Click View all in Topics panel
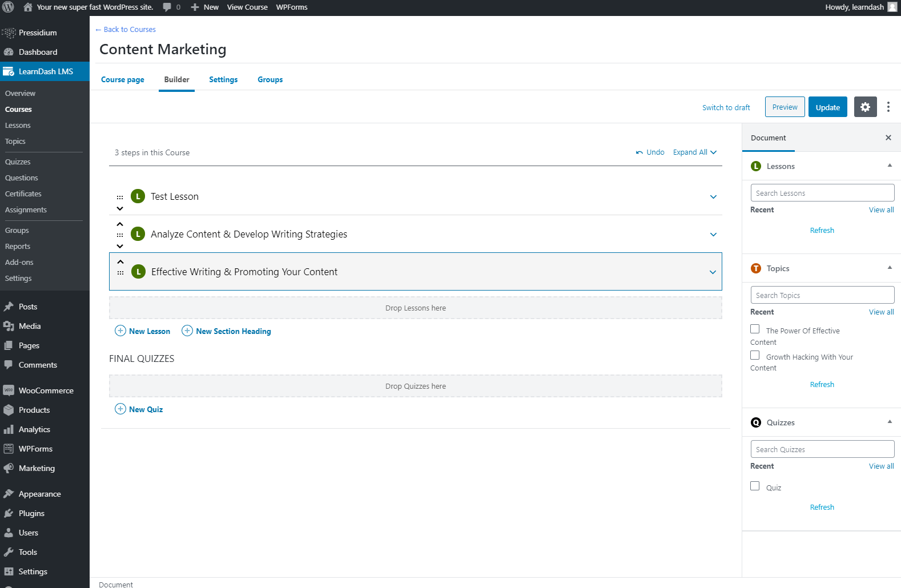 pos(882,312)
